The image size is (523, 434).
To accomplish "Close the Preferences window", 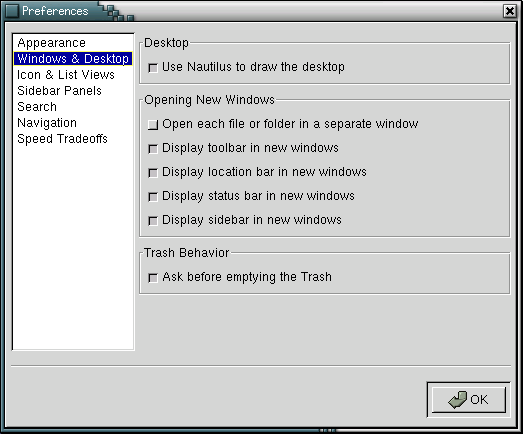I will click(x=510, y=11).
